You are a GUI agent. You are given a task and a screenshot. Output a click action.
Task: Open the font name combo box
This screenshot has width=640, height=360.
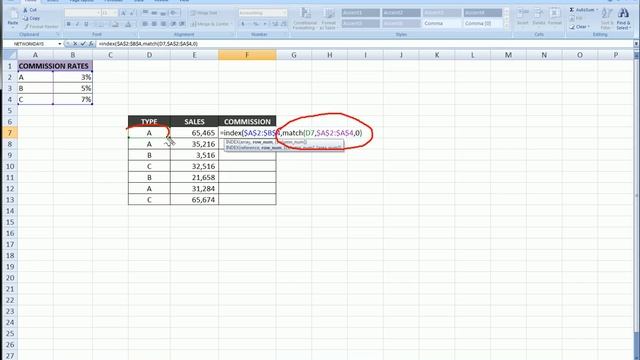(82, 13)
